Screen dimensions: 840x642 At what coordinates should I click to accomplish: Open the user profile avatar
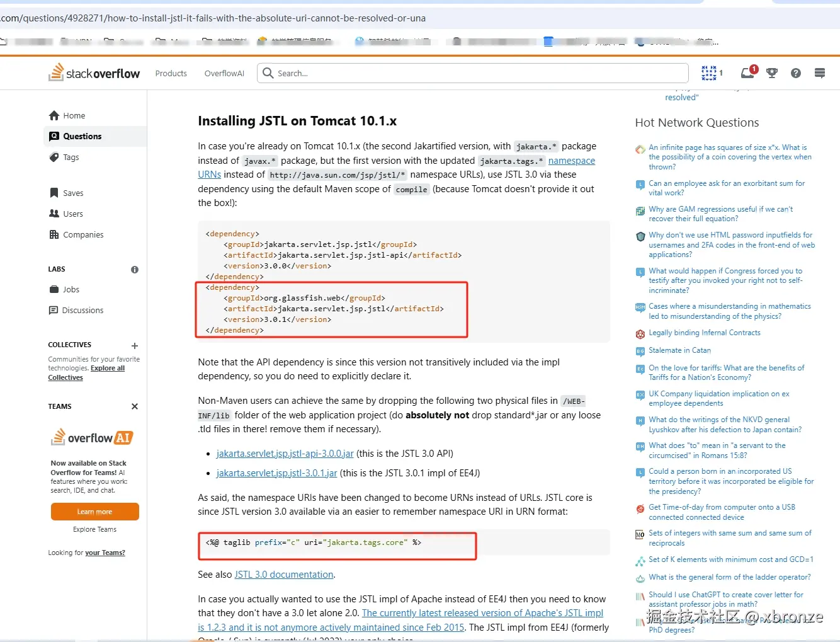click(x=709, y=73)
